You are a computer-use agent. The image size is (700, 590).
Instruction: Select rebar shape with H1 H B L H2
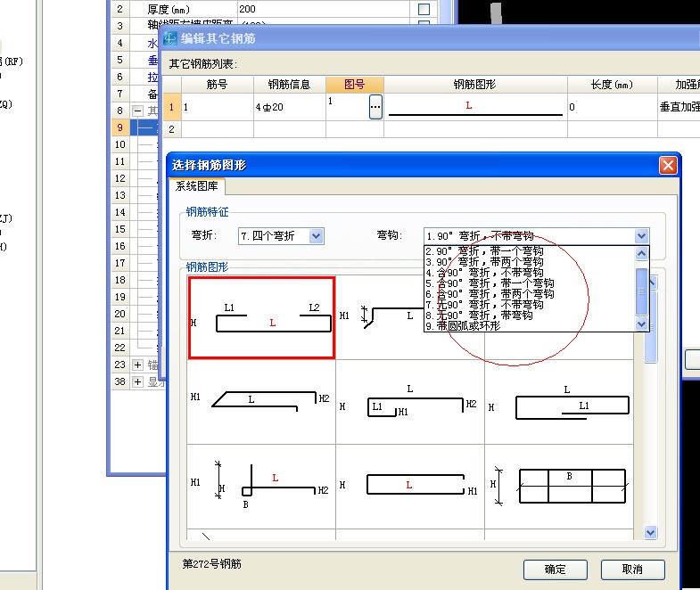click(x=261, y=487)
